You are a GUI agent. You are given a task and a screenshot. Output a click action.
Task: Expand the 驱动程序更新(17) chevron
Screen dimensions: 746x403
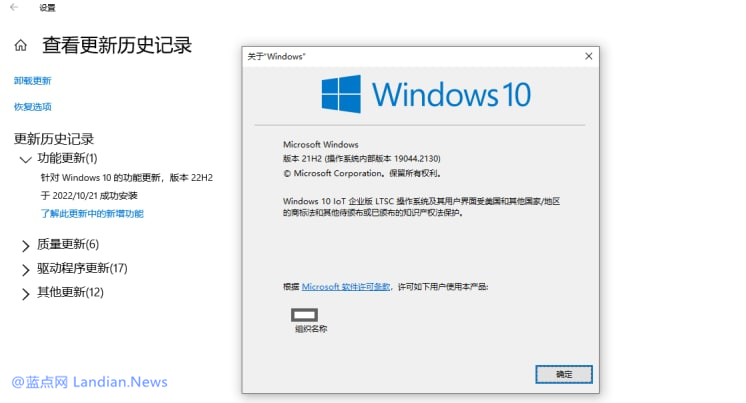(25, 269)
